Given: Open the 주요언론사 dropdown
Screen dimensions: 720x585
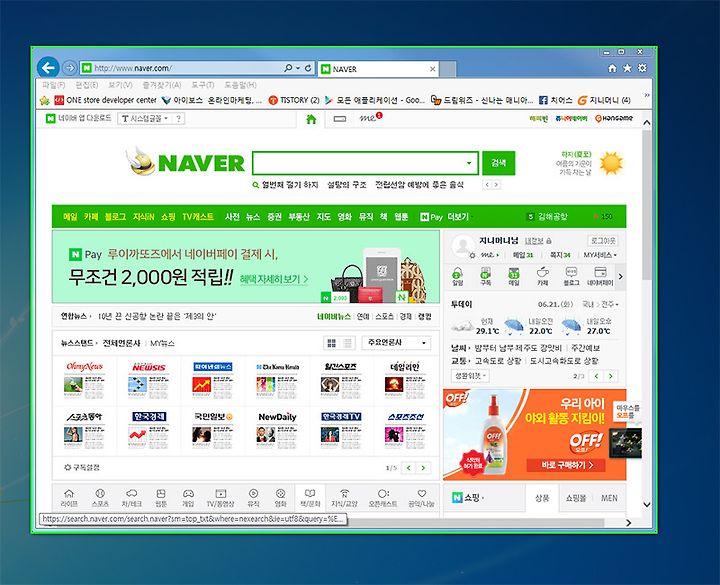Looking at the screenshot, I should (x=397, y=343).
